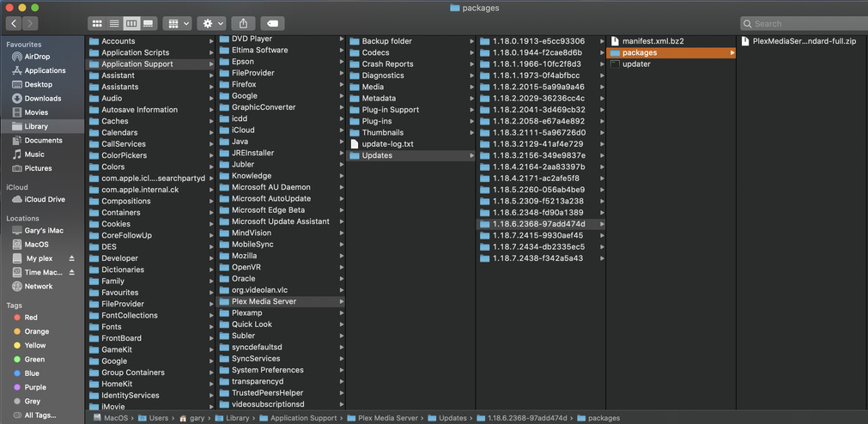The image size is (868, 424).
Task: Expand the Codecs folder arrow
Action: 471,52
